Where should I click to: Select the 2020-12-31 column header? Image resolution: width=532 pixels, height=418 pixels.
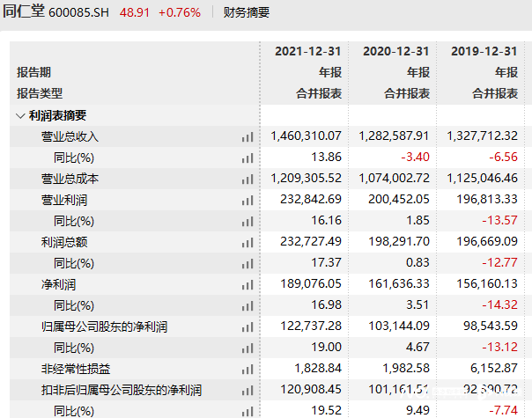396,51
